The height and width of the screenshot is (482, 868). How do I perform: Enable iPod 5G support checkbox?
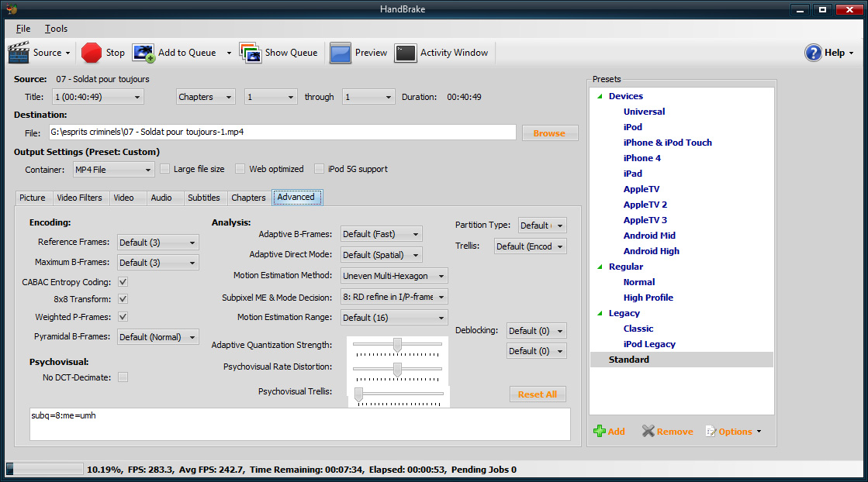coord(319,169)
